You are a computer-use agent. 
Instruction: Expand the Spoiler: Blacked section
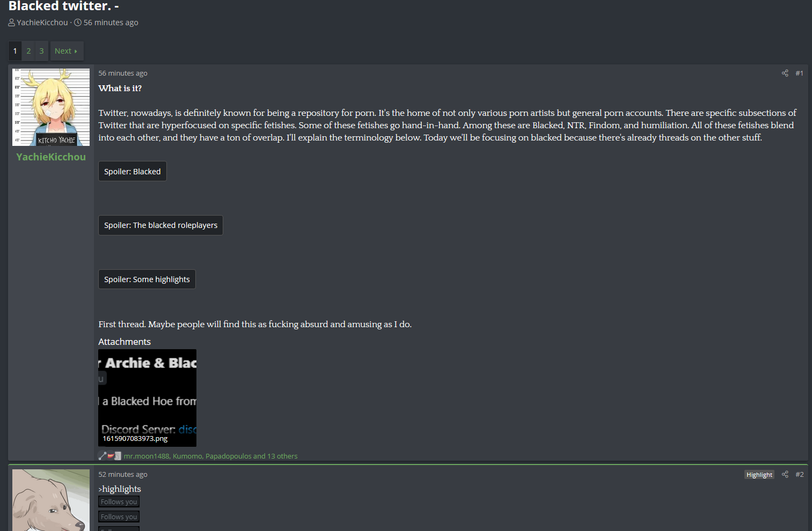tap(133, 172)
